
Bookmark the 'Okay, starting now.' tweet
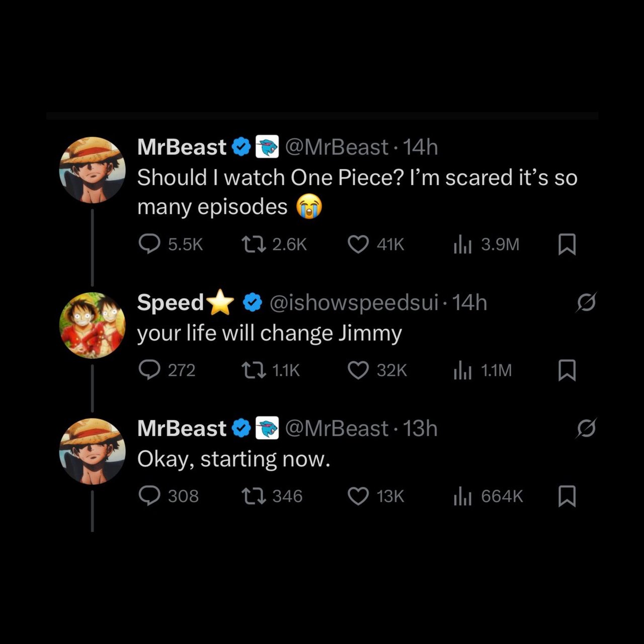click(567, 496)
